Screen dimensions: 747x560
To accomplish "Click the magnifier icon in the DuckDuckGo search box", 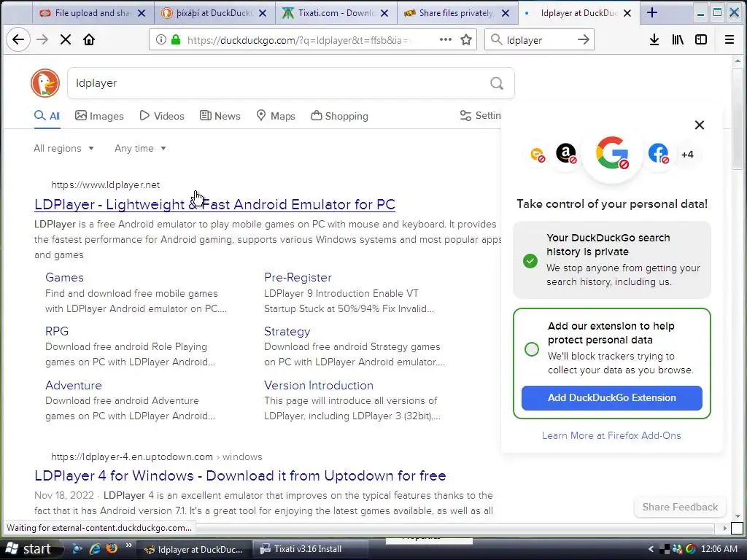I will pyautogui.click(x=496, y=83).
